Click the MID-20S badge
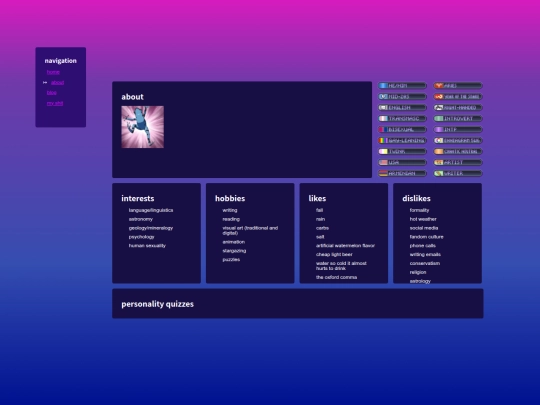This screenshot has height=405, width=540. point(402,96)
